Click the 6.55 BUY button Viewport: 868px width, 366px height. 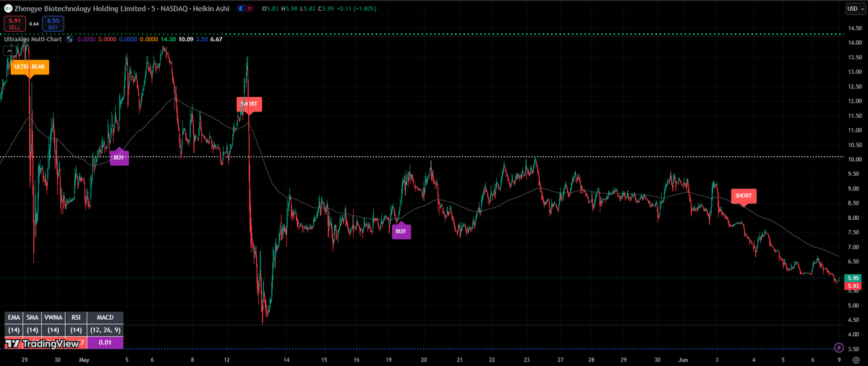53,23
